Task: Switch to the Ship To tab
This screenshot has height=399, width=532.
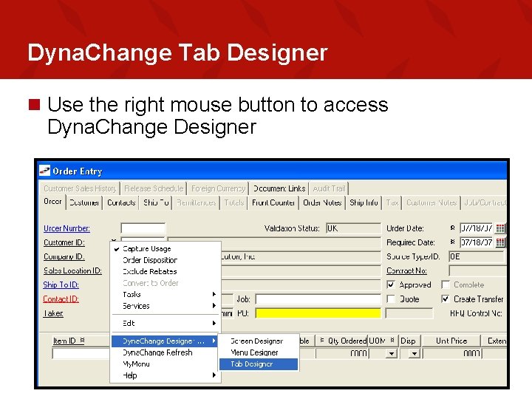Action: pyautogui.click(x=156, y=202)
